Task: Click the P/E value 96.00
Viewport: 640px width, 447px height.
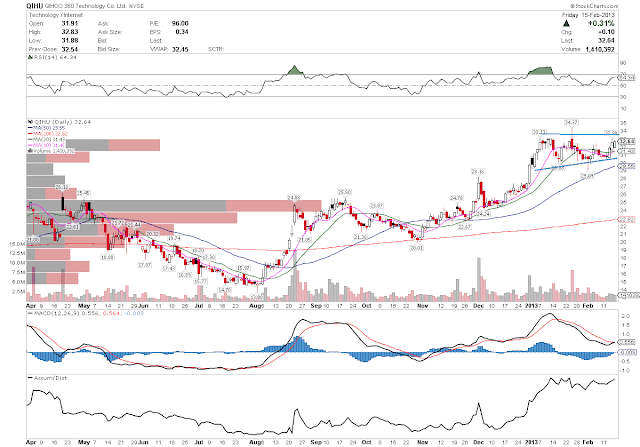Action: click(180, 23)
